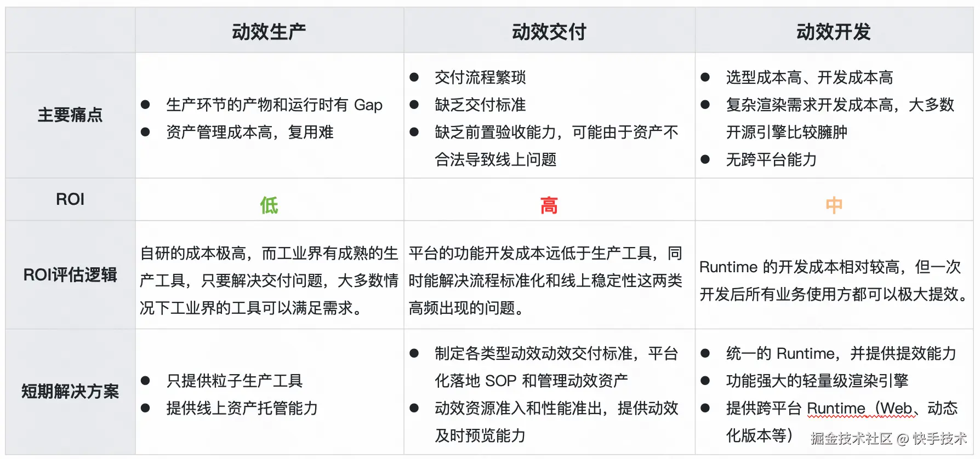980x459 pixels.
Task: Click the bullet 提供跨平台 Runtime（Web、动态
Action: pos(841,421)
